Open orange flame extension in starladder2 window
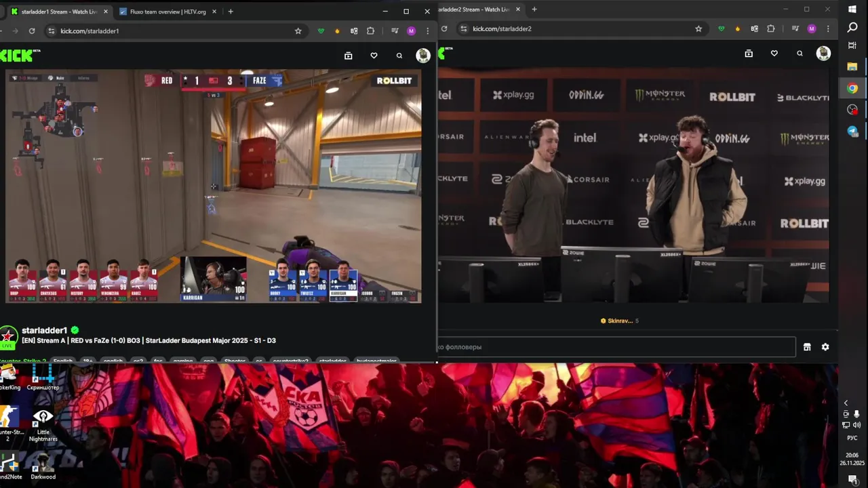868x488 pixels. (x=738, y=28)
